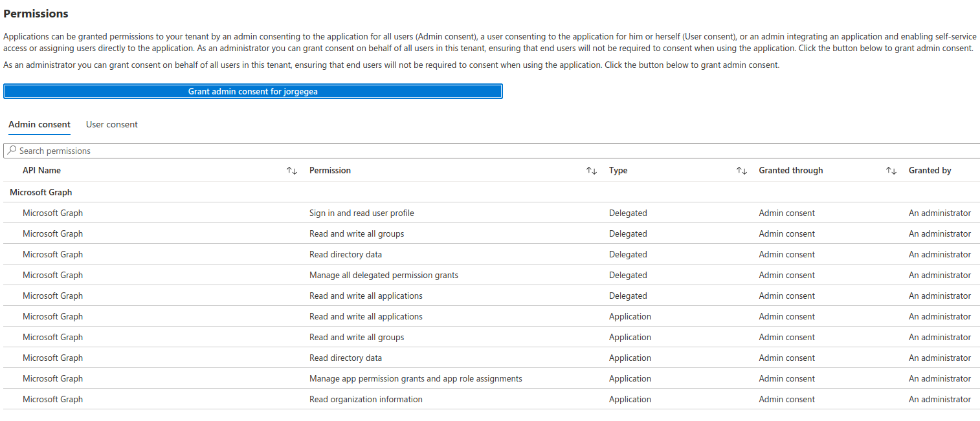Click Admin consent cell in Manage all delegated grants row
The width and height of the screenshot is (980, 421).
787,275
